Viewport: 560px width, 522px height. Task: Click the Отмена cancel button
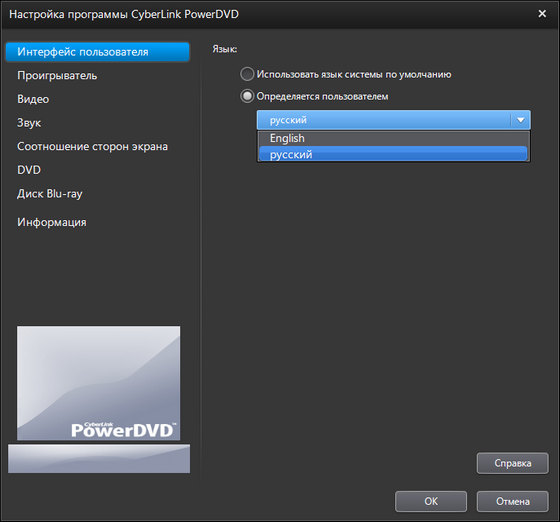[x=512, y=501]
